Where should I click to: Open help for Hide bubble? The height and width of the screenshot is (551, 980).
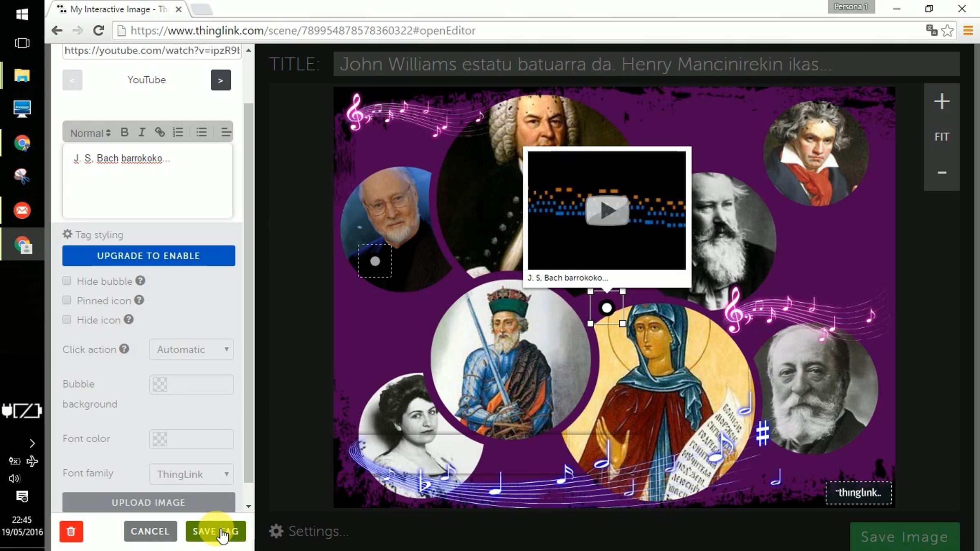coord(140,281)
